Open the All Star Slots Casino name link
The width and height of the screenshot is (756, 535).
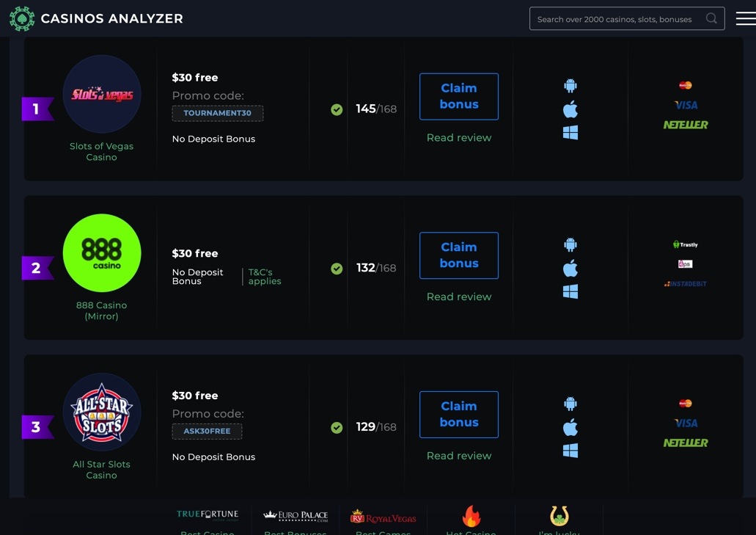pos(102,470)
